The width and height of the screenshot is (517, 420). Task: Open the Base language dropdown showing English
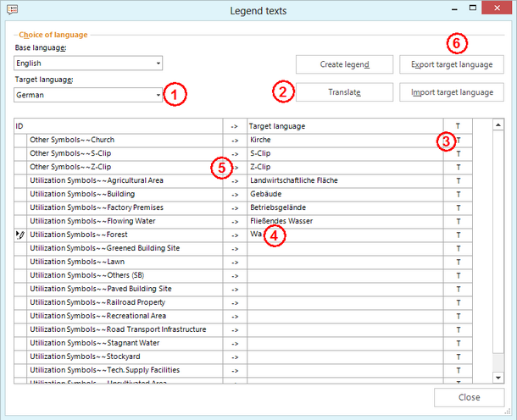(88, 63)
